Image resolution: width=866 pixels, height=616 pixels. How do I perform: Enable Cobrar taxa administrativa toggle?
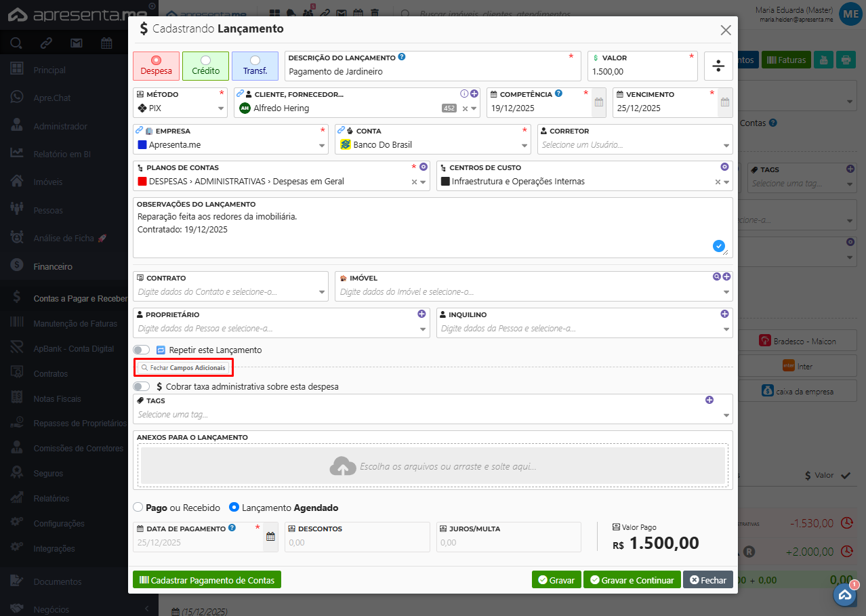tap(141, 386)
